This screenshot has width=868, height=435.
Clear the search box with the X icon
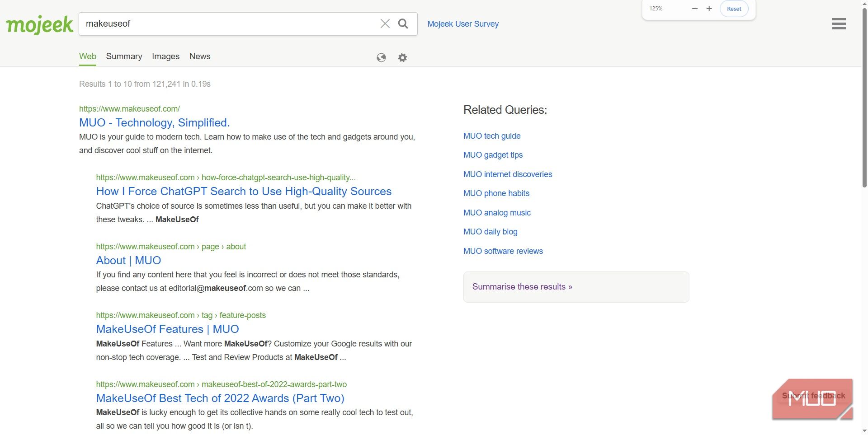tap(385, 23)
